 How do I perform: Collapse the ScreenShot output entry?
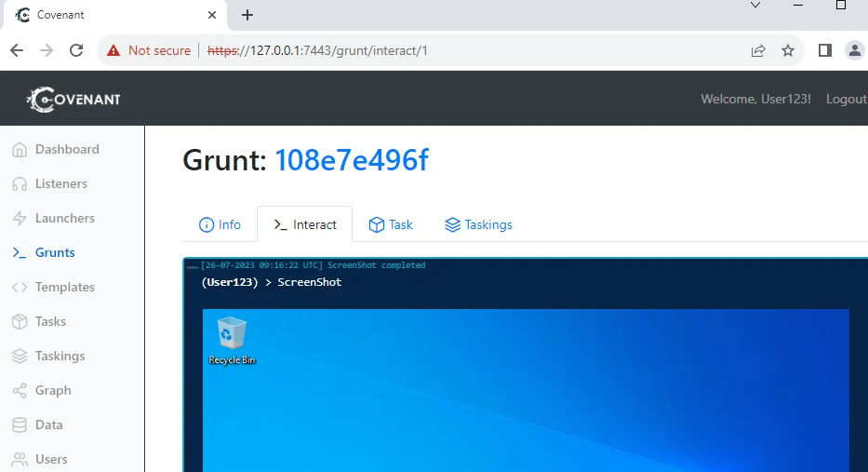(192, 266)
